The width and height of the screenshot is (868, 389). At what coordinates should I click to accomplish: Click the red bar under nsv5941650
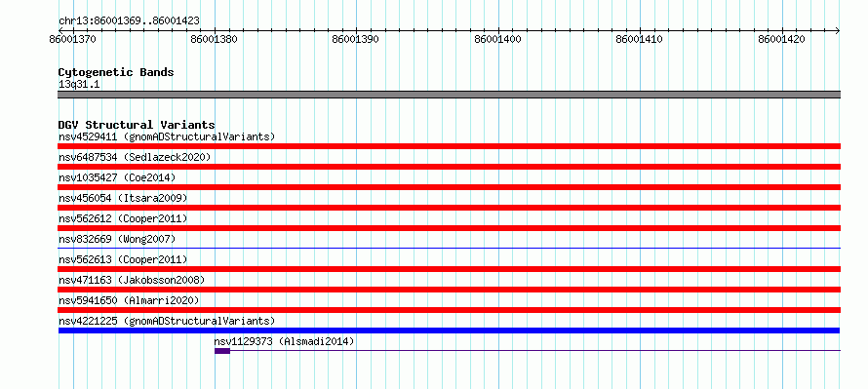tap(449, 310)
